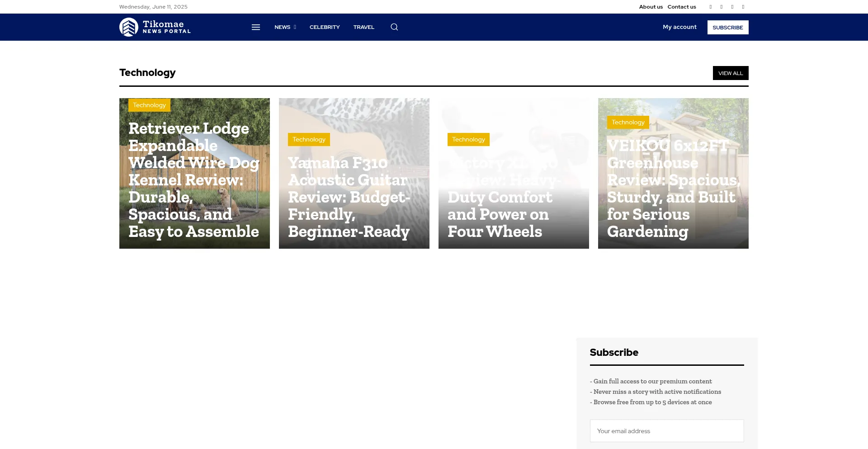Open the hamburger menu in the navbar
The width and height of the screenshot is (868, 449).
coord(256,27)
